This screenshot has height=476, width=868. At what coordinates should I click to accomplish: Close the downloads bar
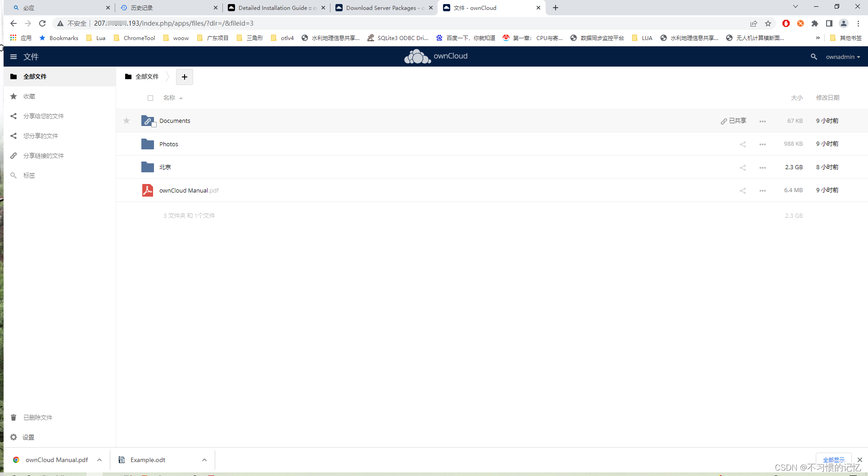click(860, 460)
